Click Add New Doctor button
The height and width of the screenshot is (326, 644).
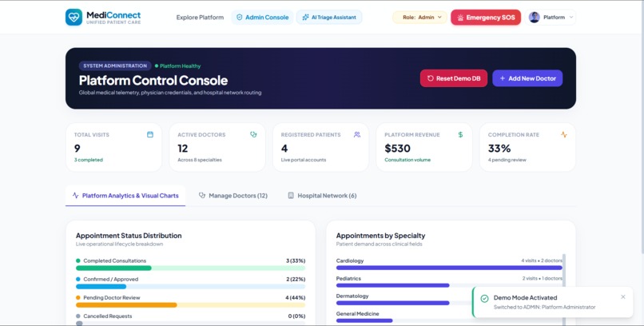[x=527, y=78]
